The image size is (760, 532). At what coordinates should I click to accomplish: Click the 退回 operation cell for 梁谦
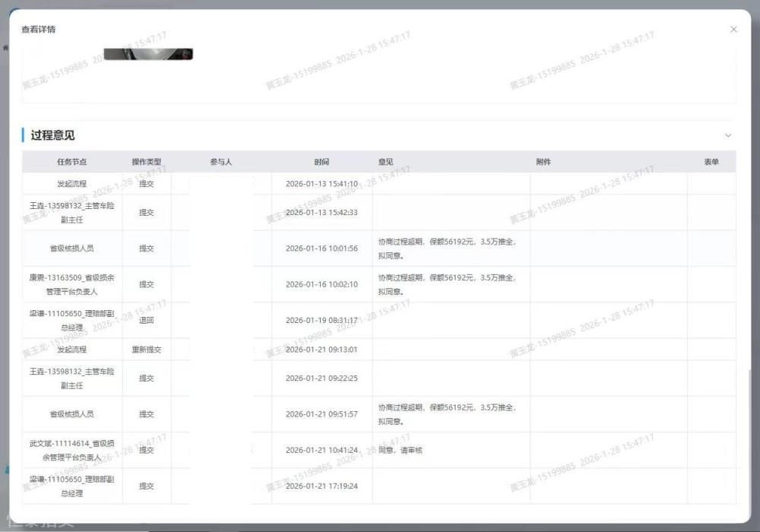tap(146, 320)
